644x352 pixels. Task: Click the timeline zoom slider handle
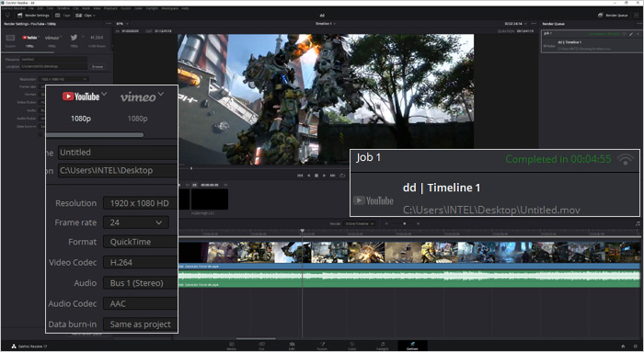pyautogui.click(x=405, y=223)
